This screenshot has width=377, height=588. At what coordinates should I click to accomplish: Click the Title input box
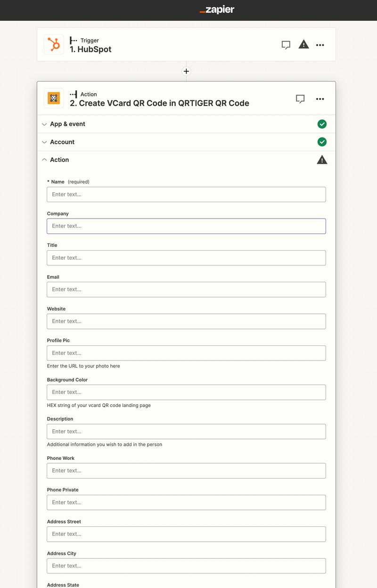pos(186,258)
